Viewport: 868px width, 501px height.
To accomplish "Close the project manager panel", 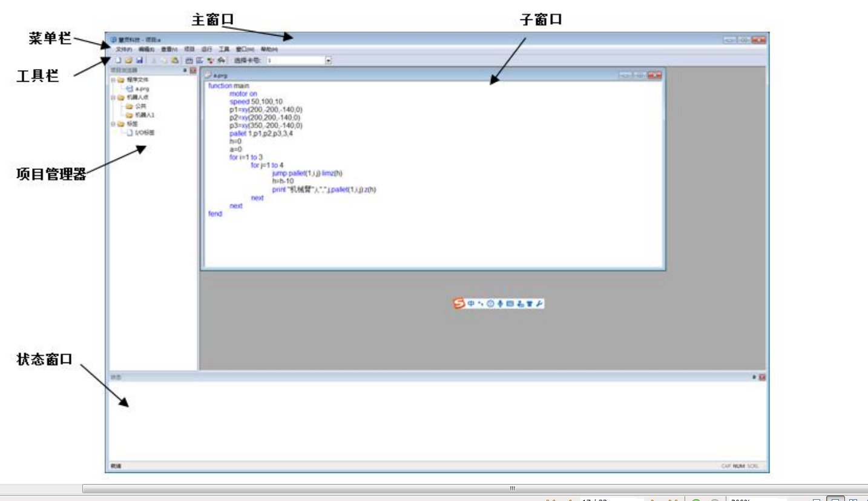I will 193,70.
